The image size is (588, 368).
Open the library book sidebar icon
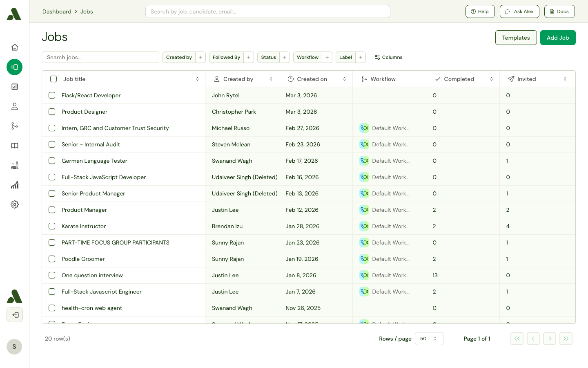click(x=15, y=146)
